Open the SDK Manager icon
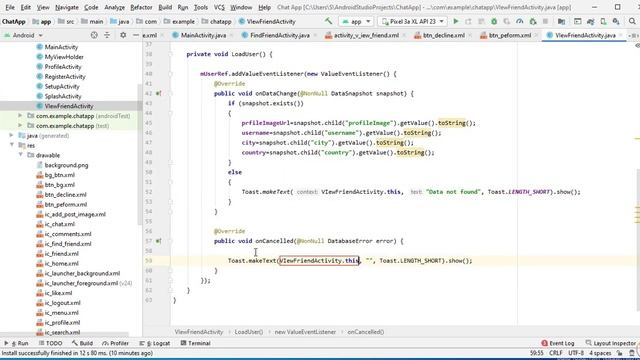 pyautogui.click(x=616, y=21)
